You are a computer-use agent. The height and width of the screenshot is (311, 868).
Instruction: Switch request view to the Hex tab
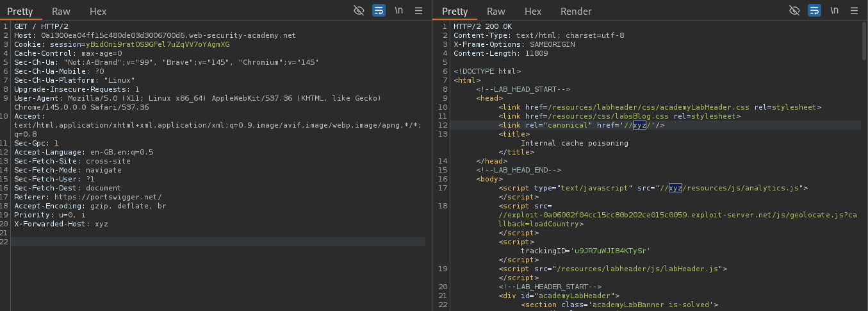[x=98, y=12]
